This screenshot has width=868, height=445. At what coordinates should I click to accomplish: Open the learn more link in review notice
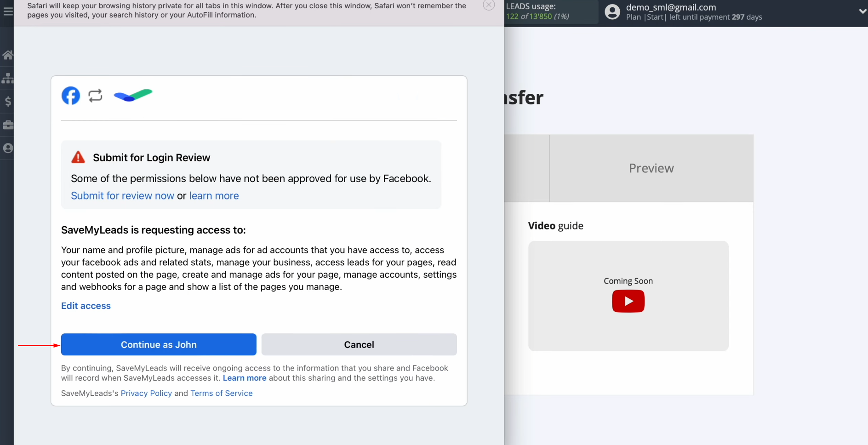tap(214, 195)
